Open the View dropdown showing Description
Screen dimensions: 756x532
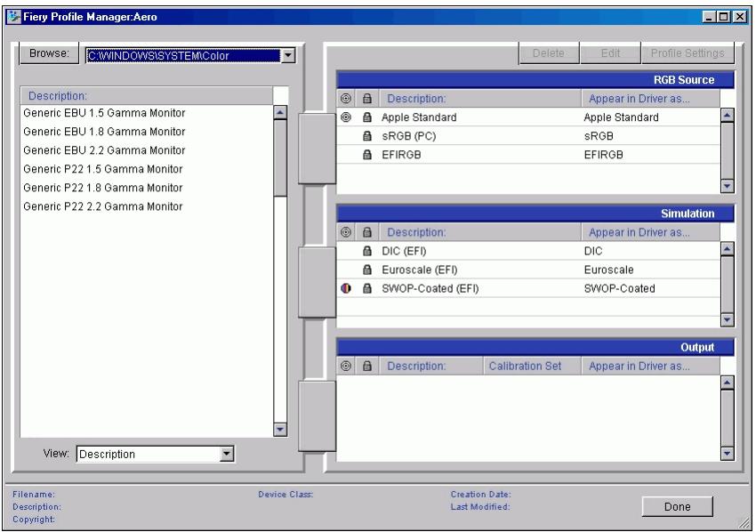tap(156, 454)
